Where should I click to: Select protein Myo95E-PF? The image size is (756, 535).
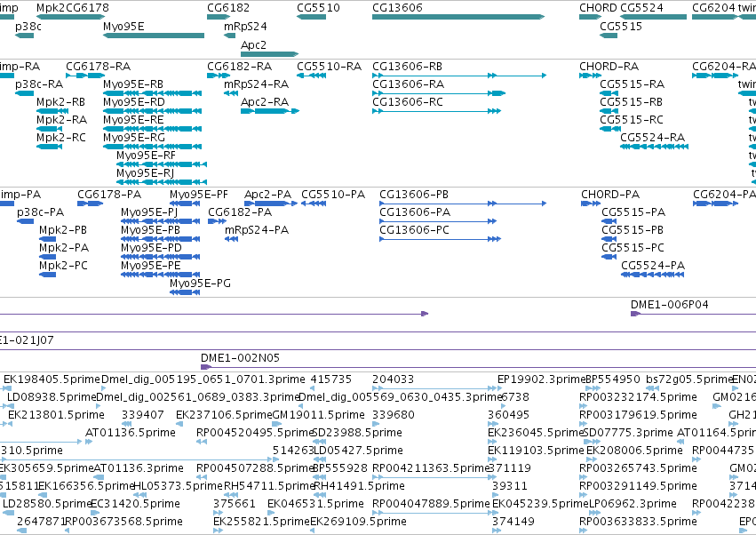(199, 195)
